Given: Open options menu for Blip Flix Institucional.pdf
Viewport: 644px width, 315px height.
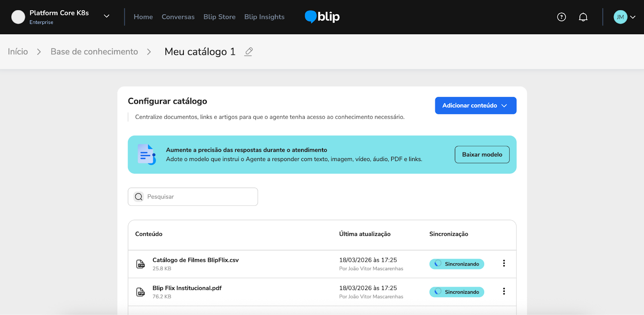Looking at the screenshot, I should pos(504,291).
